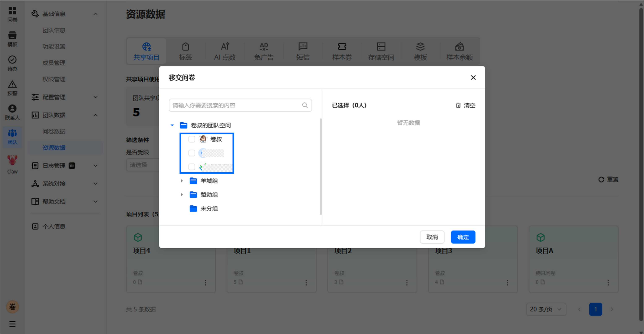Click the 未分组 folder icon

(193, 208)
